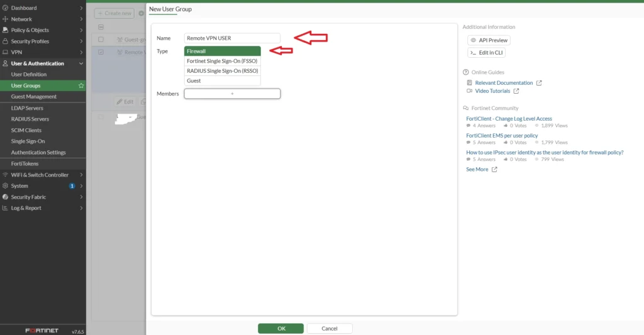Expand the Log & Report chevron
The image size is (644, 335).
[81, 208]
